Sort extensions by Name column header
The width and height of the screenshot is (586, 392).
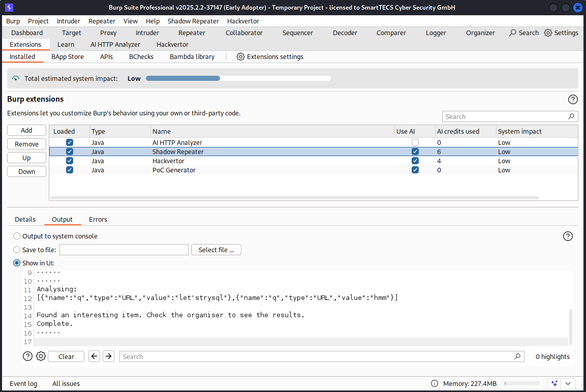click(273, 131)
